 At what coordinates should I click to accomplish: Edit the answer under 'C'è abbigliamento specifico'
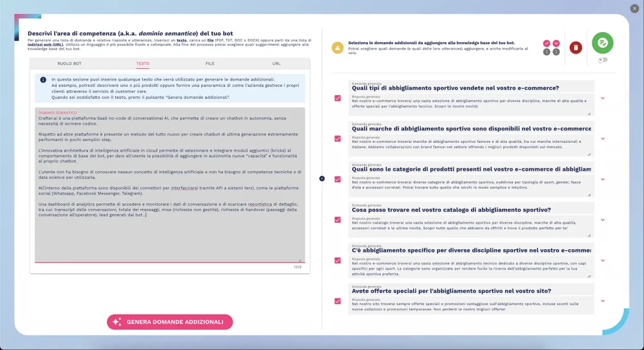point(471,268)
